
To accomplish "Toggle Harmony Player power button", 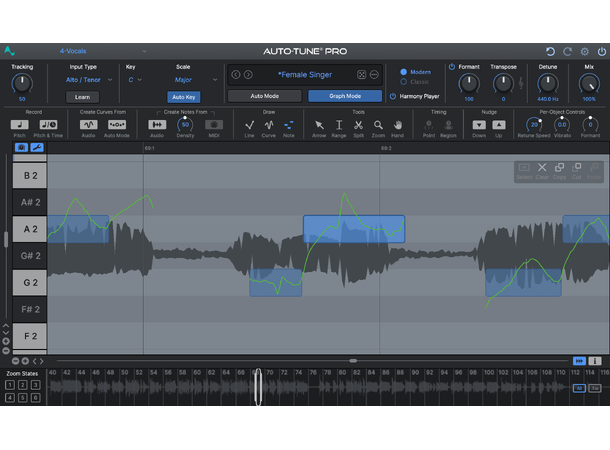I will 393,96.
